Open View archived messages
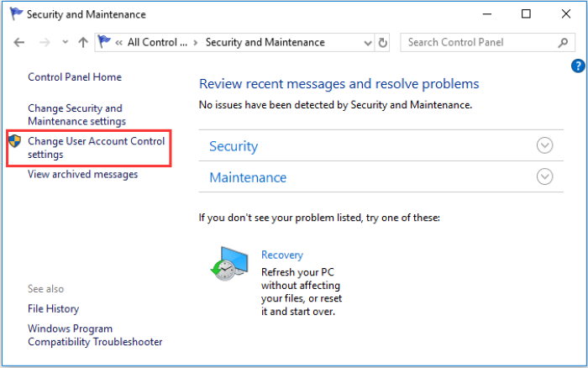588x368 pixels. pos(83,175)
